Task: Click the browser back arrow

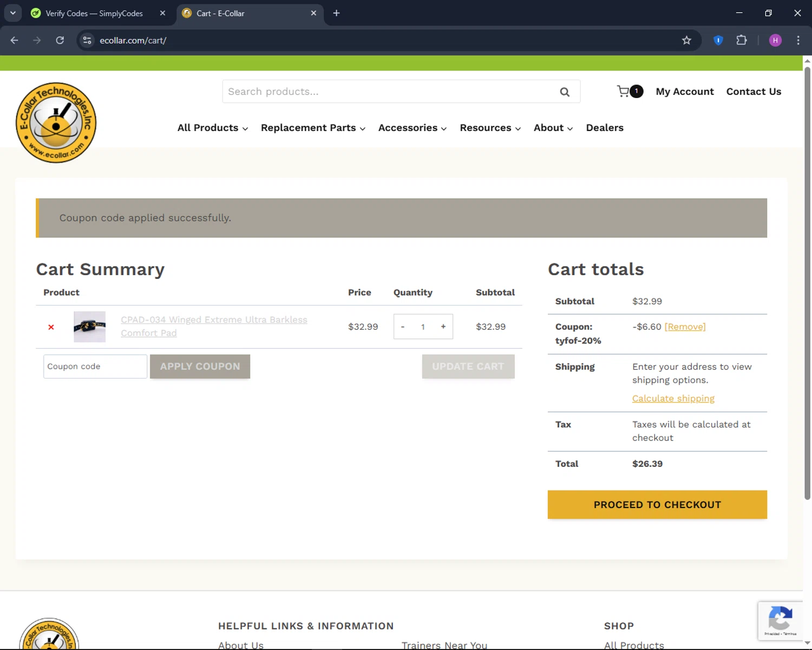Action: point(15,40)
